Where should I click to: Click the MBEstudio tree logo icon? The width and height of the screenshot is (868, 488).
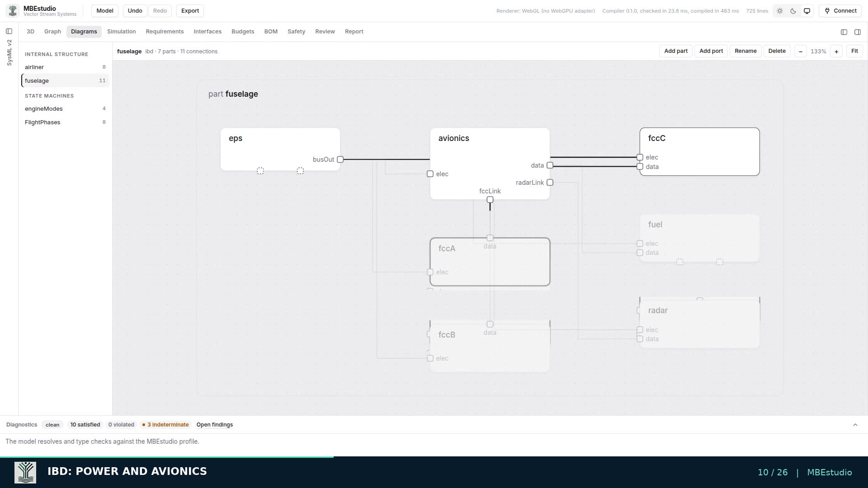pos(13,10)
